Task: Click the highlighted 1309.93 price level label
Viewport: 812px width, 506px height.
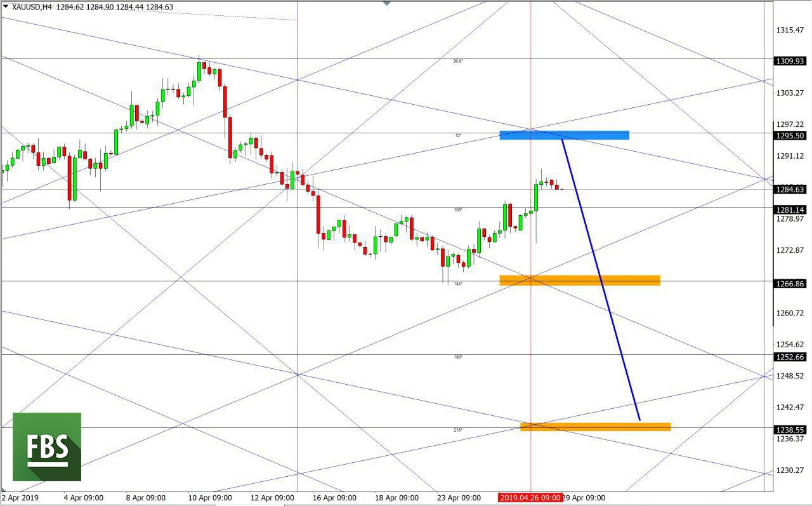Action: tap(790, 61)
